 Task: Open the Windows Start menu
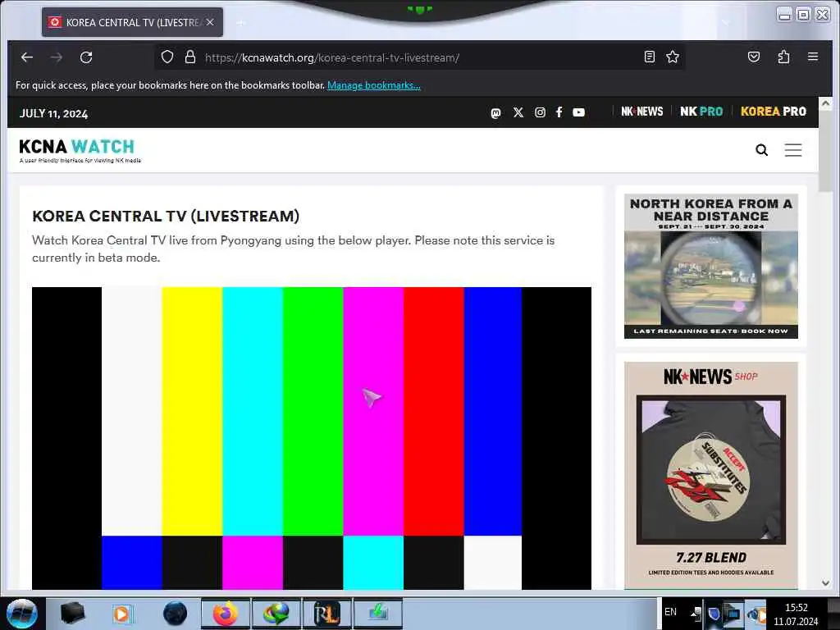pyautogui.click(x=22, y=614)
